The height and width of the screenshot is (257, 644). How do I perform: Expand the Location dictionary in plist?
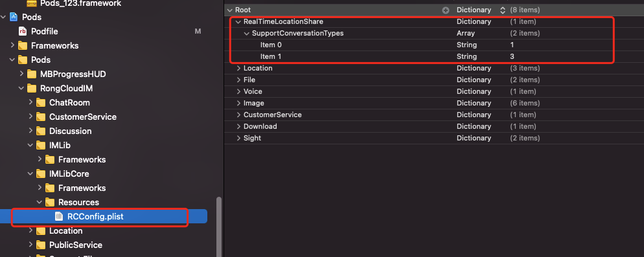(238, 68)
